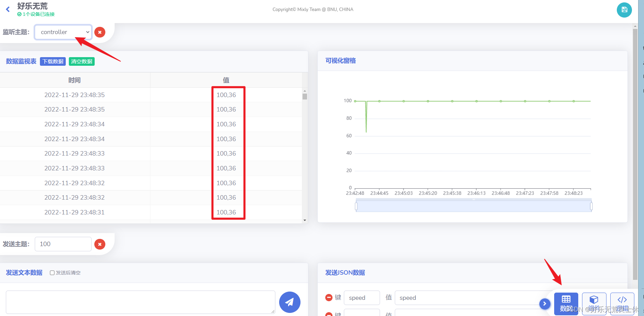Viewport: 644px width, 316px height.
Task: Switch to the 数据 (data) tab
Action: (566, 304)
